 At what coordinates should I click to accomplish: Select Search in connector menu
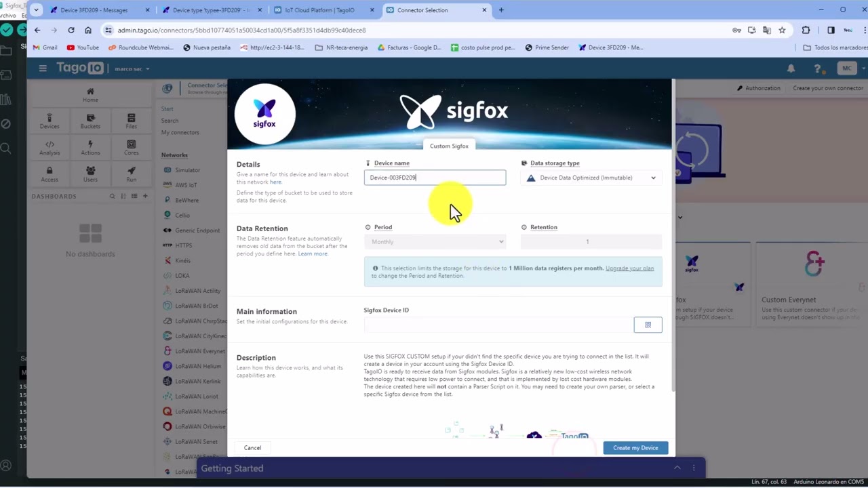[x=170, y=121]
